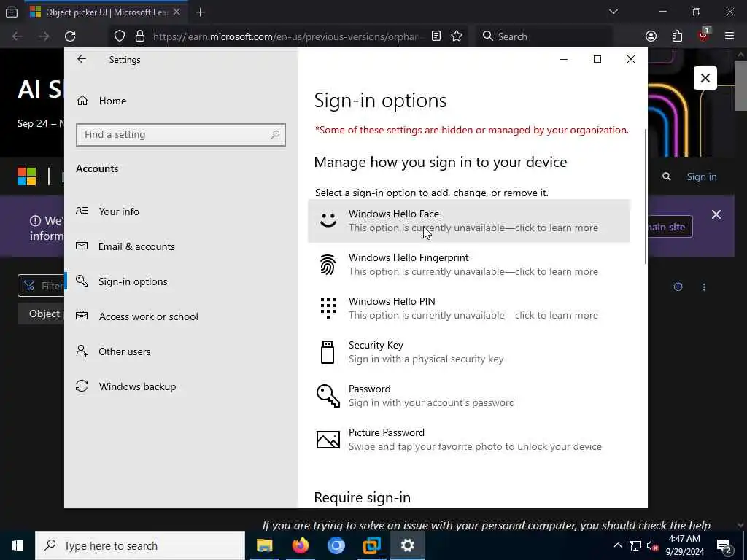Click the magnifier icon in Find a setting

pos(275,135)
